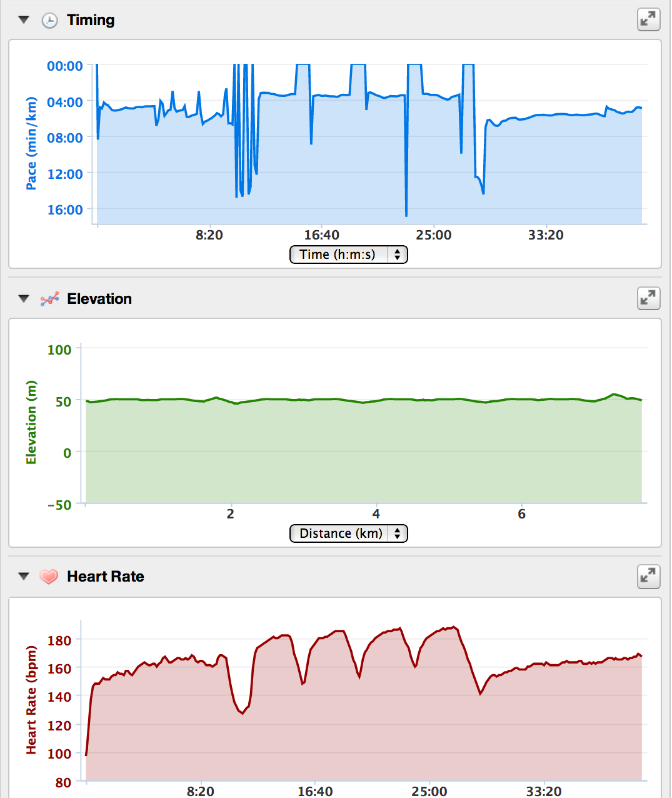This screenshot has height=798, width=672.
Task: Collapse the Heart Rate panel
Action: [23, 576]
